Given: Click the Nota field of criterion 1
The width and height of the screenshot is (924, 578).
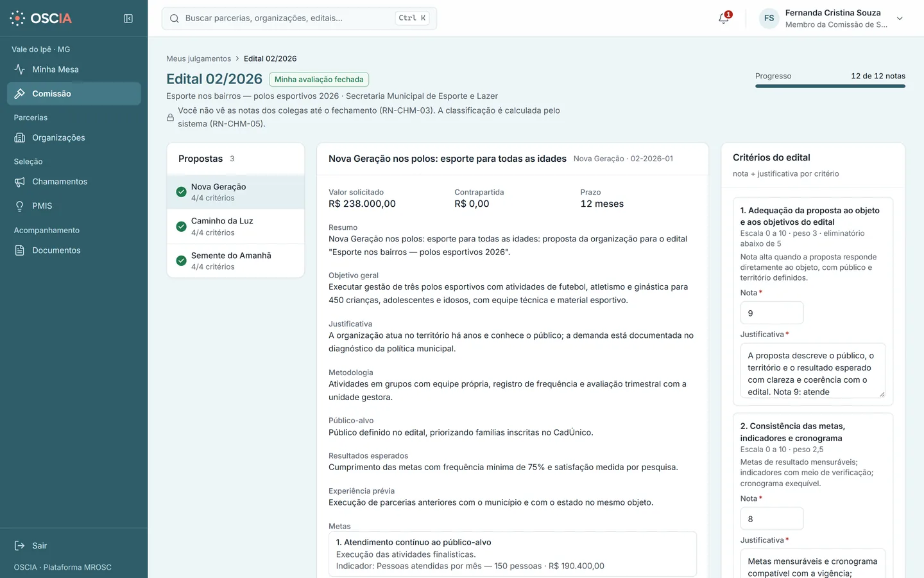Looking at the screenshot, I should click(771, 313).
